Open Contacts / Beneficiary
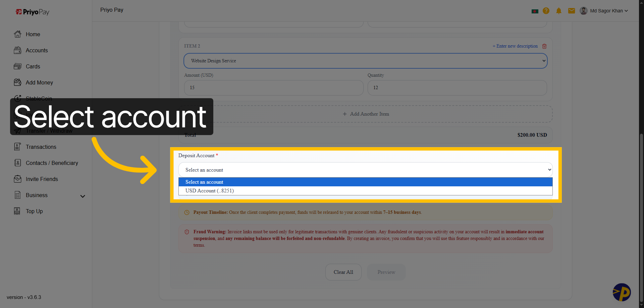The height and width of the screenshot is (308, 644). pyautogui.click(x=52, y=163)
